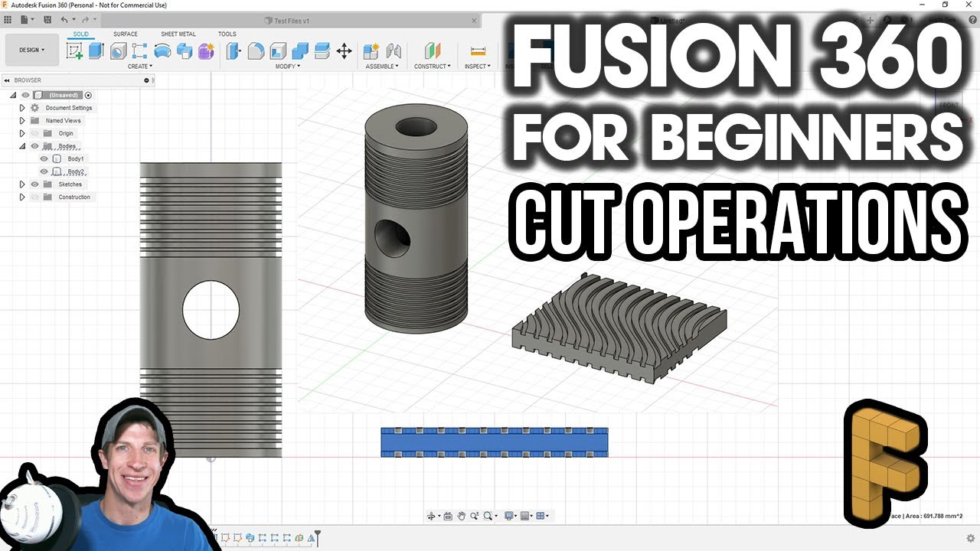Image resolution: width=980 pixels, height=551 pixels.
Task: Activate the (Unsaved) component radio button
Action: [x=88, y=95]
